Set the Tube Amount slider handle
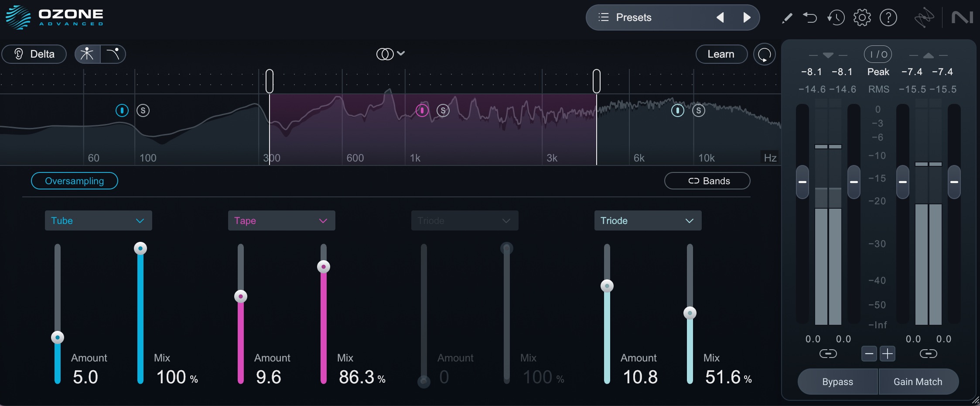The width and height of the screenshot is (980, 406). 57,337
